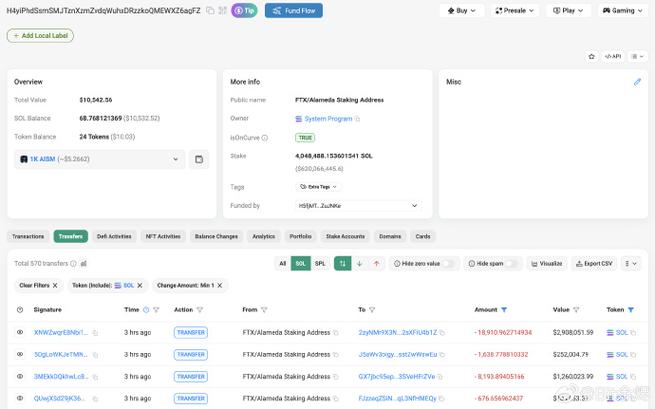Click the Fund Flow button
The height and width of the screenshot is (409, 655).
[x=294, y=11]
